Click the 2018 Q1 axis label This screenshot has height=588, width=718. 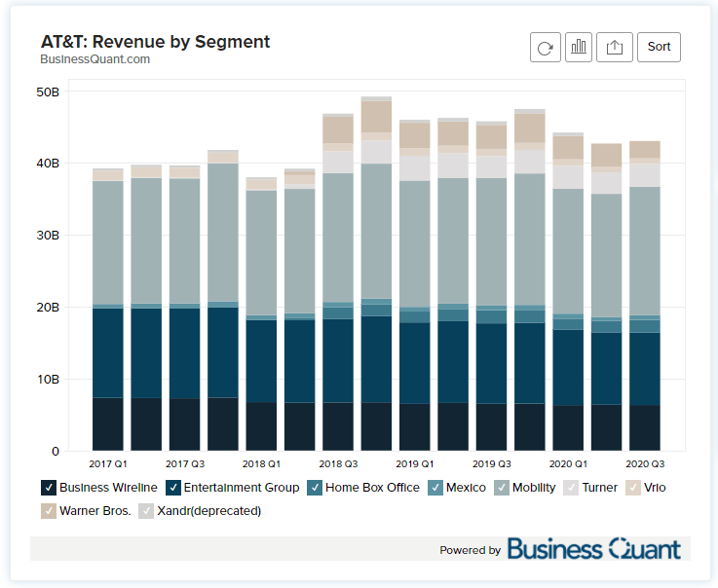tap(261, 464)
